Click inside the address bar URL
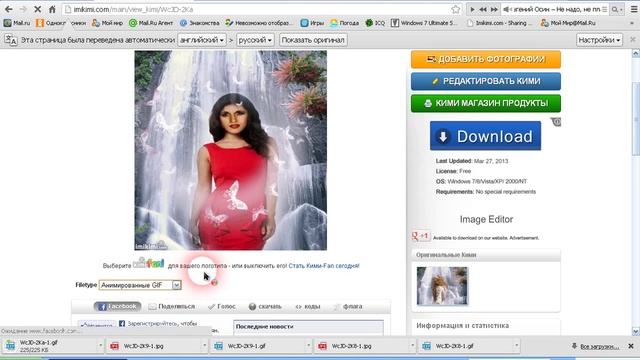Viewport: 640px width, 360px height. (x=133, y=9)
